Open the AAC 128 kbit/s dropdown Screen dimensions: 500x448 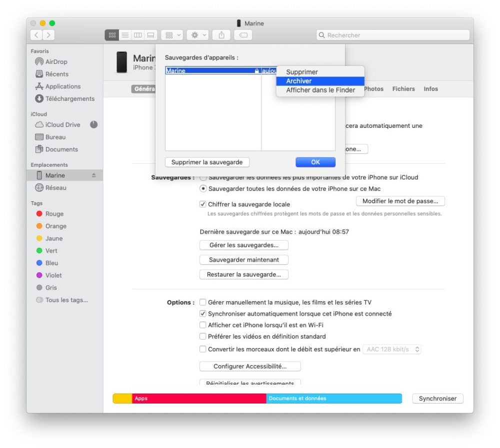click(392, 349)
